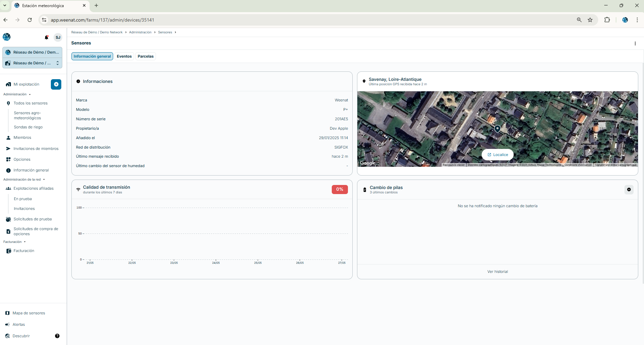
Task: Open the help question mark icon
Action: click(x=57, y=336)
